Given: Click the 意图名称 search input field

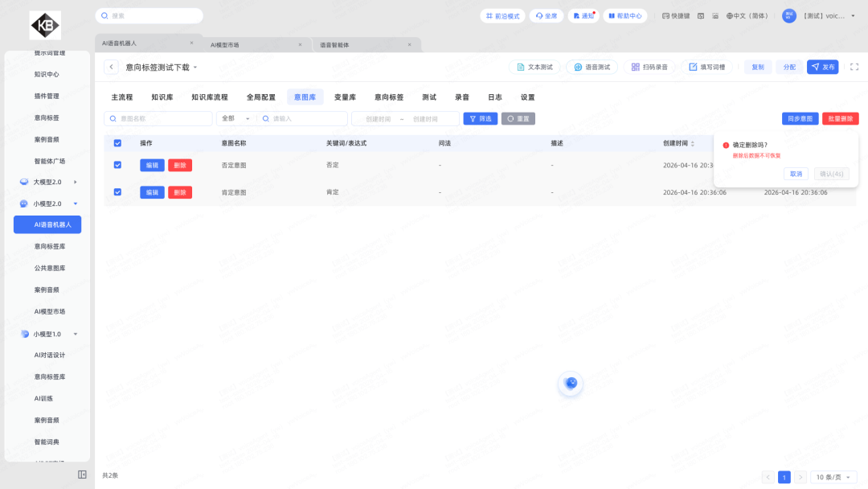Looking at the screenshot, I should coord(159,119).
